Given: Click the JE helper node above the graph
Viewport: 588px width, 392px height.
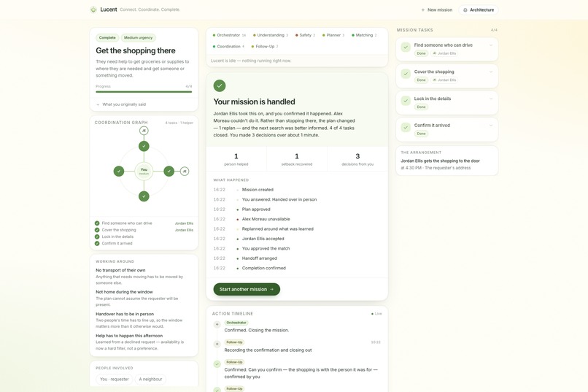Looking at the screenshot, I should point(144,131).
